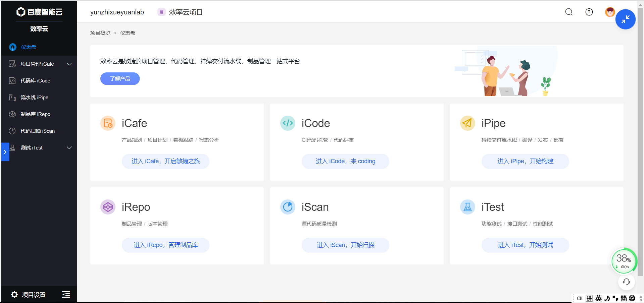
Task: Click the user avatar in header
Action: coord(610,12)
